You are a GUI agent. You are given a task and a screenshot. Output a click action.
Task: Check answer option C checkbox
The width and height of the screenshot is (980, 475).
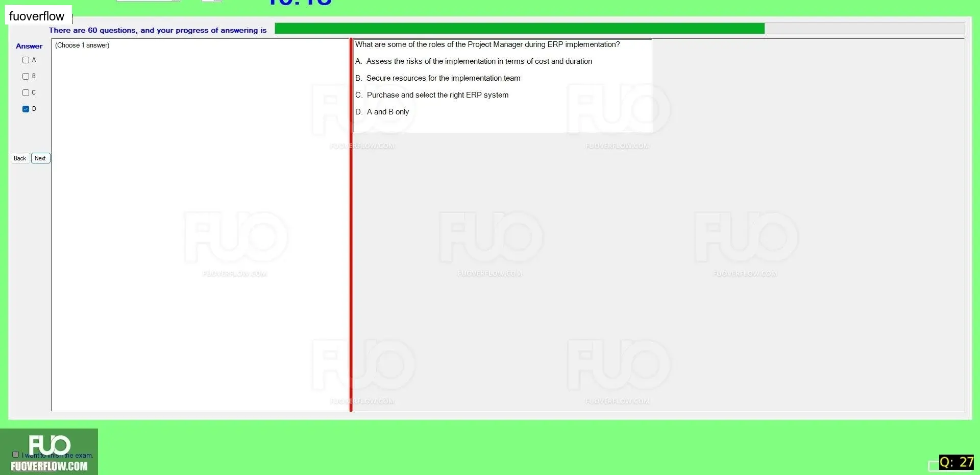coord(26,92)
